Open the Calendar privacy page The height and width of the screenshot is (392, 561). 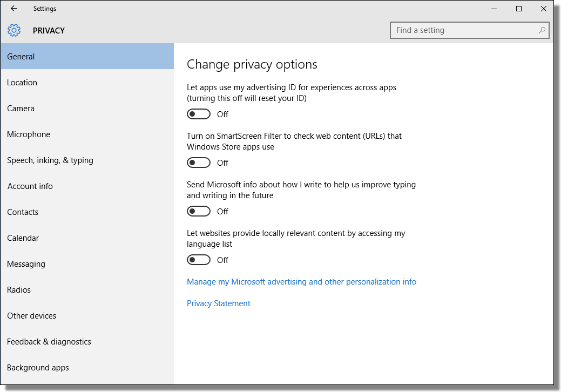coord(23,238)
